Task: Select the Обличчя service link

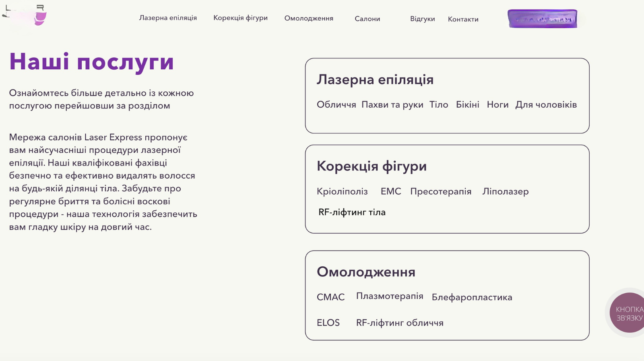Action: (336, 105)
